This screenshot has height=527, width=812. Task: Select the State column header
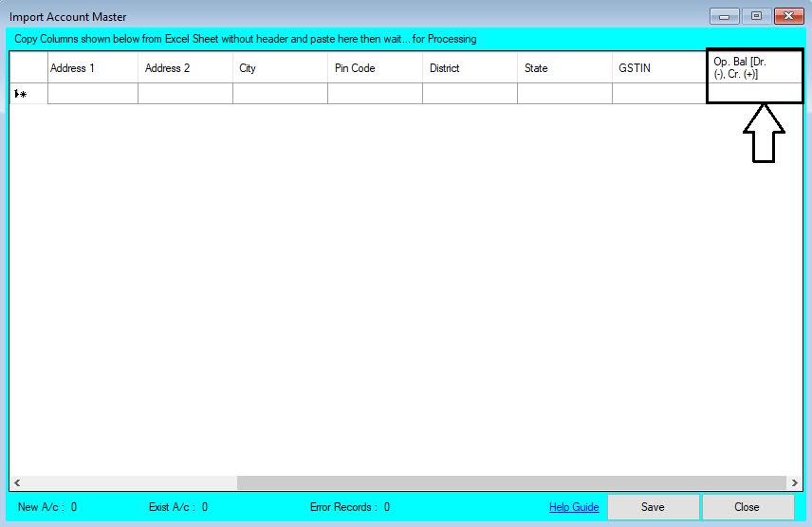pyautogui.click(x=564, y=68)
